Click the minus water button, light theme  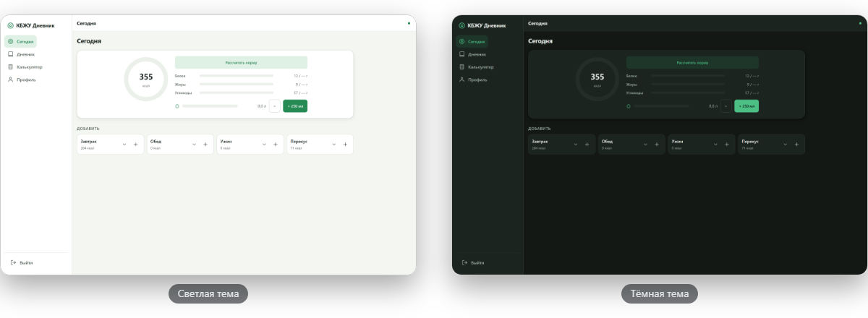click(x=274, y=106)
